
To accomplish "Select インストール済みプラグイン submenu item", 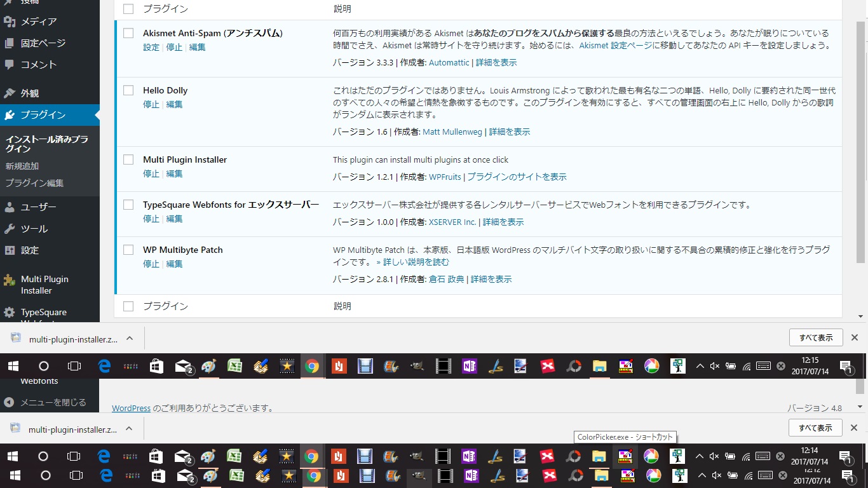I will click(47, 144).
